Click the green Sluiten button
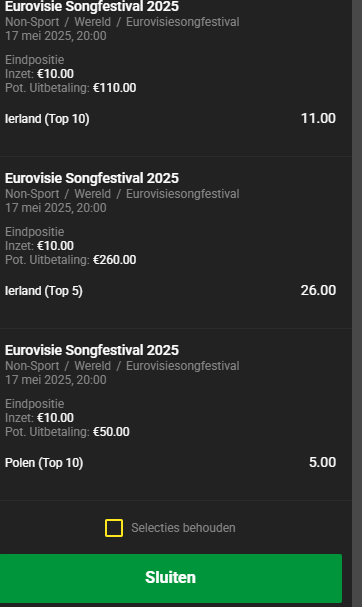 [171, 578]
